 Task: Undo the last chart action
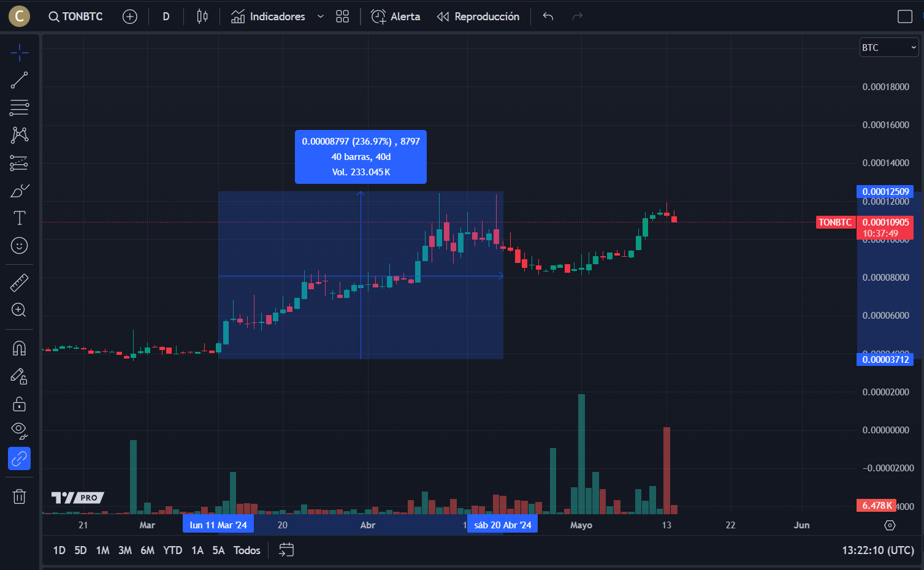[548, 17]
